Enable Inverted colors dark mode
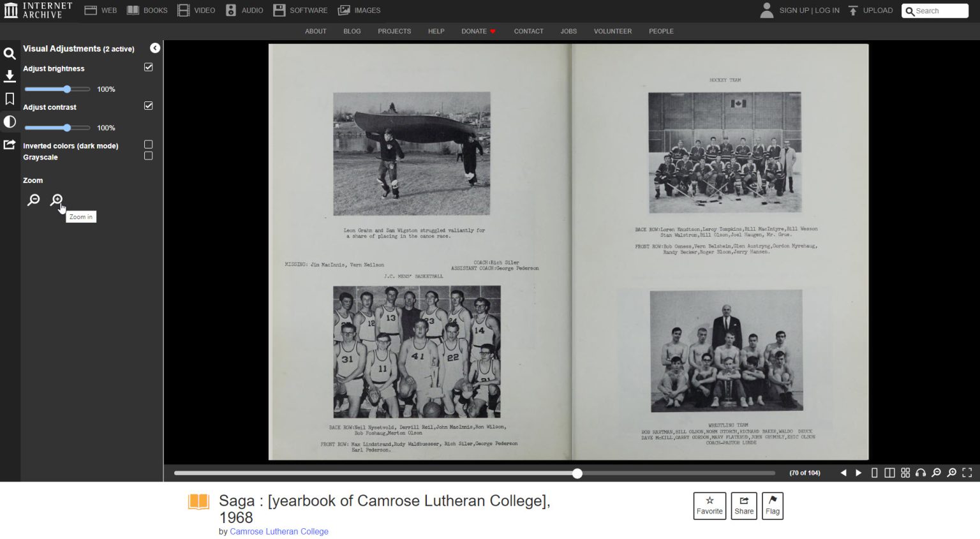Screen dimensions: 980x539 click(148, 144)
